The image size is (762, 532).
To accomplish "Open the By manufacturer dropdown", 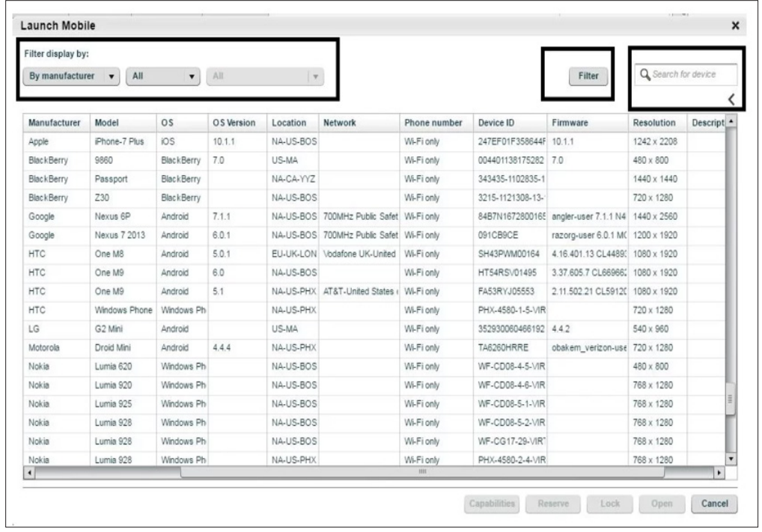I will point(71,76).
